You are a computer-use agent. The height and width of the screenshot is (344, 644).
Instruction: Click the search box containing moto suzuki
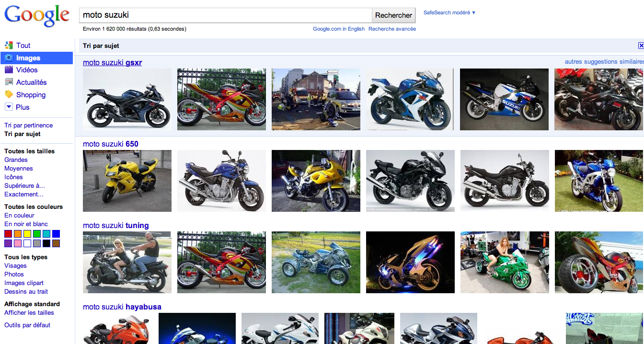click(x=225, y=15)
